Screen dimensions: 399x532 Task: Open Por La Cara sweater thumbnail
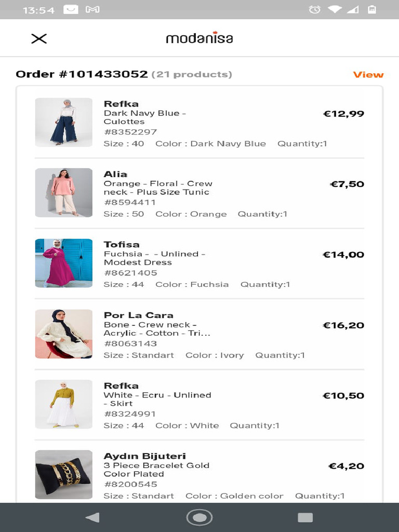click(63, 334)
